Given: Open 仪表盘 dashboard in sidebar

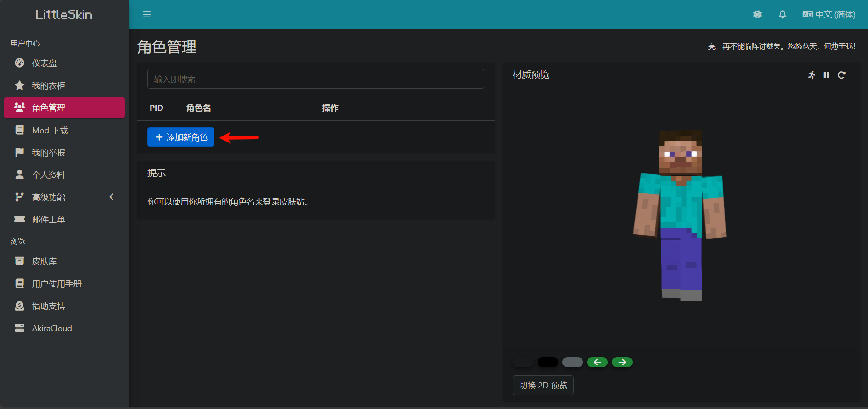Looking at the screenshot, I should pos(45,63).
